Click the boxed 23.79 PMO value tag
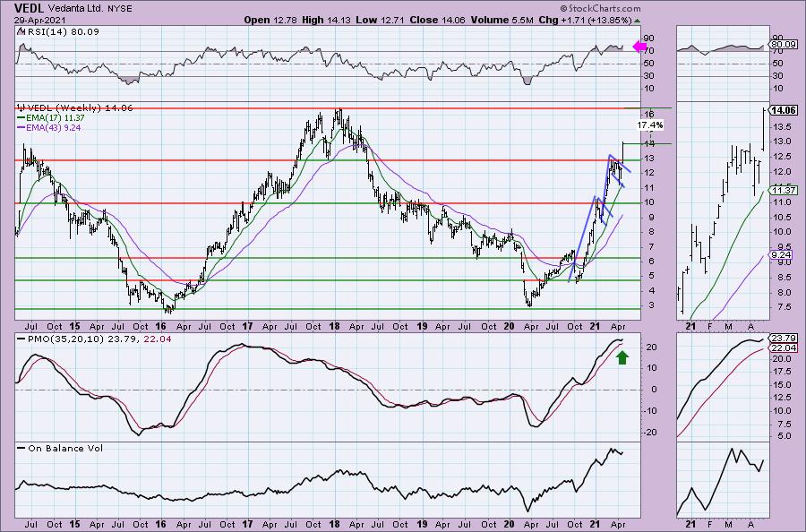806x532 pixels. pyautogui.click(x=783, y=339)
